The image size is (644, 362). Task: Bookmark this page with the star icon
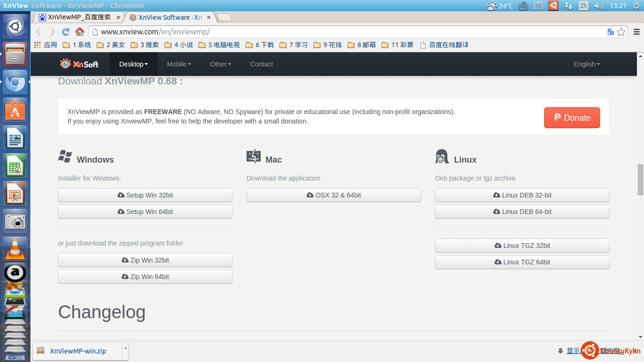pos(621,32)
